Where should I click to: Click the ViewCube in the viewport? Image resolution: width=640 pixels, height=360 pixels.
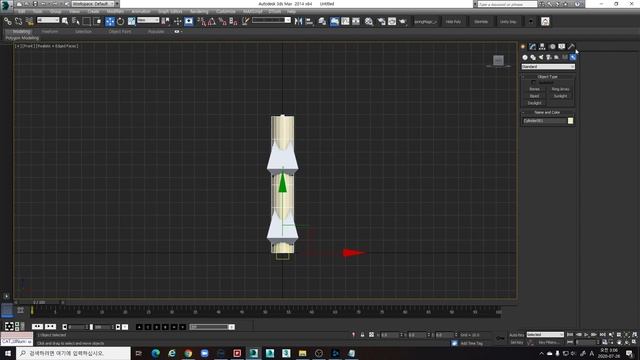(x=498, y=61)
